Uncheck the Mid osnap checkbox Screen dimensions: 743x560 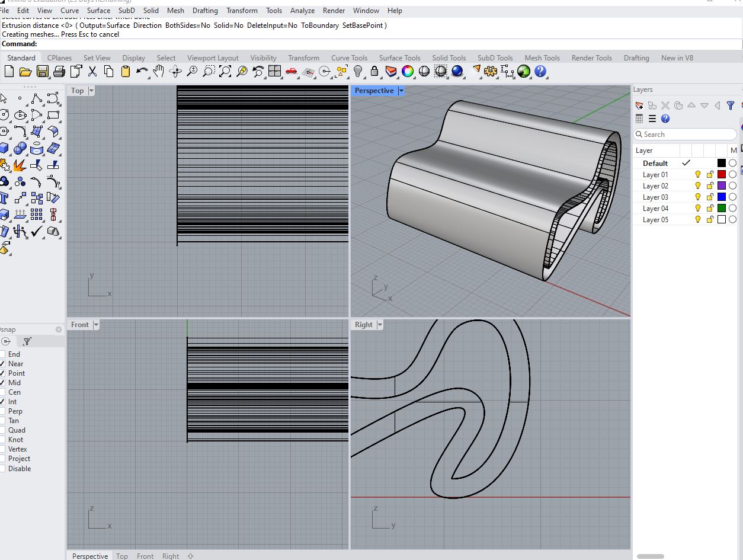(2, 383)
